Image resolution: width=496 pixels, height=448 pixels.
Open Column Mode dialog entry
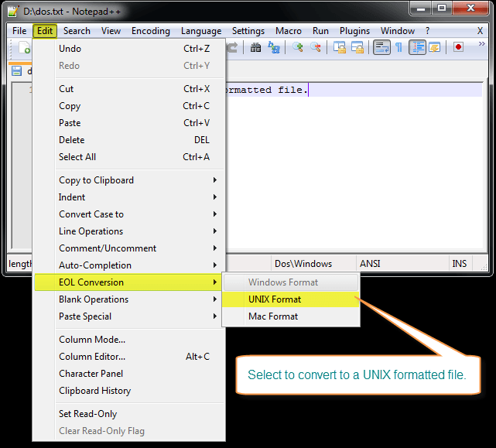click(130, 340)
